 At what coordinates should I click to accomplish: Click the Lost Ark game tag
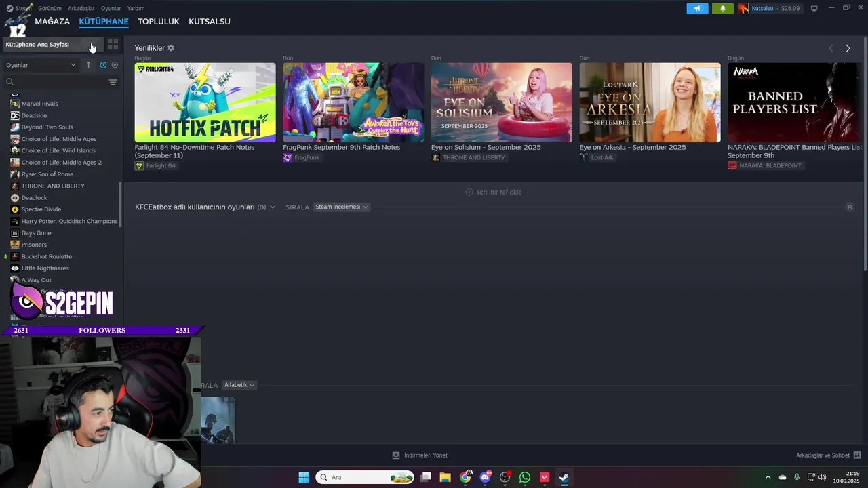click(x=597, y=158)
